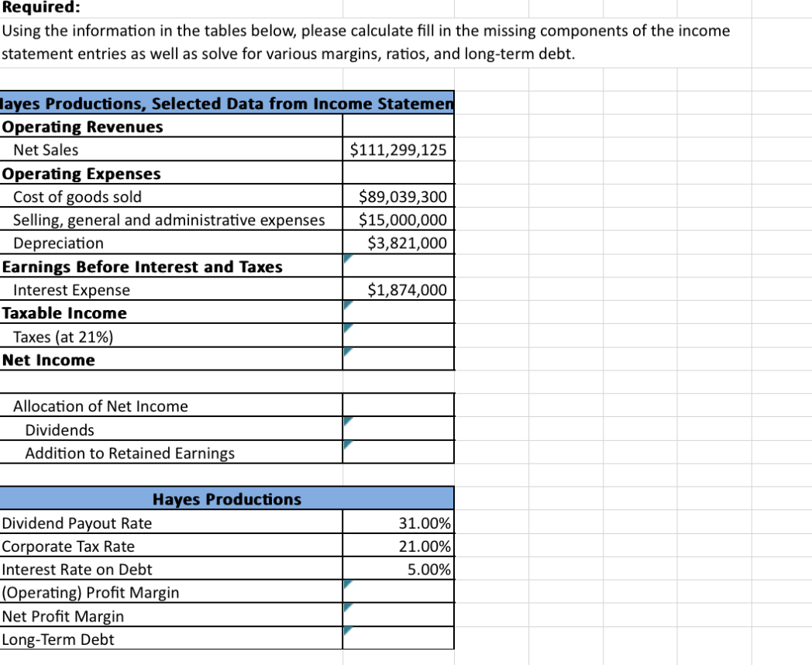Click the Cost of goods sold amount

(398, 197)
